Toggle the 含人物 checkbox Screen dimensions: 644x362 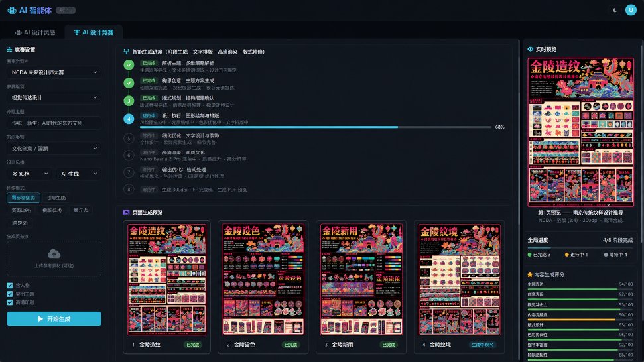point(9,285)
